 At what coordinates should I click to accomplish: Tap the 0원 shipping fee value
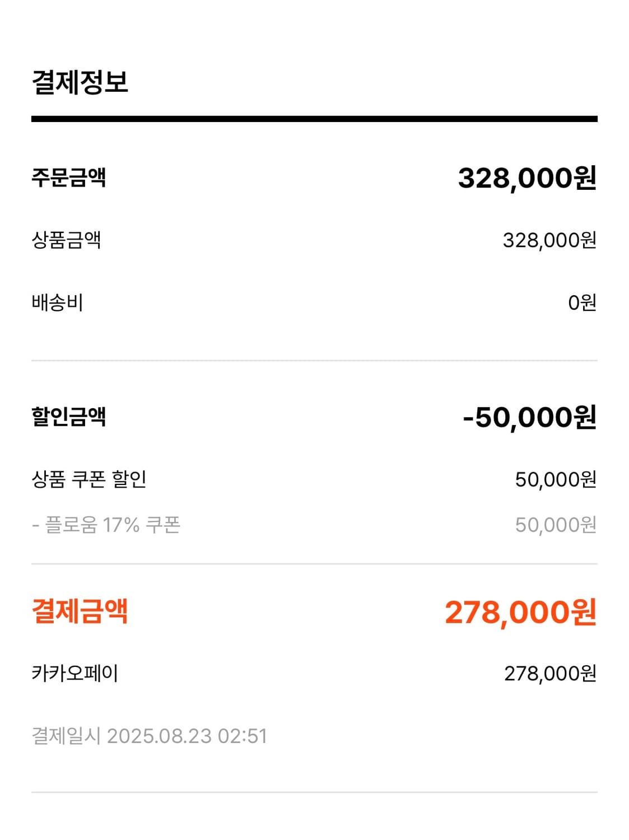coord(582,303)
